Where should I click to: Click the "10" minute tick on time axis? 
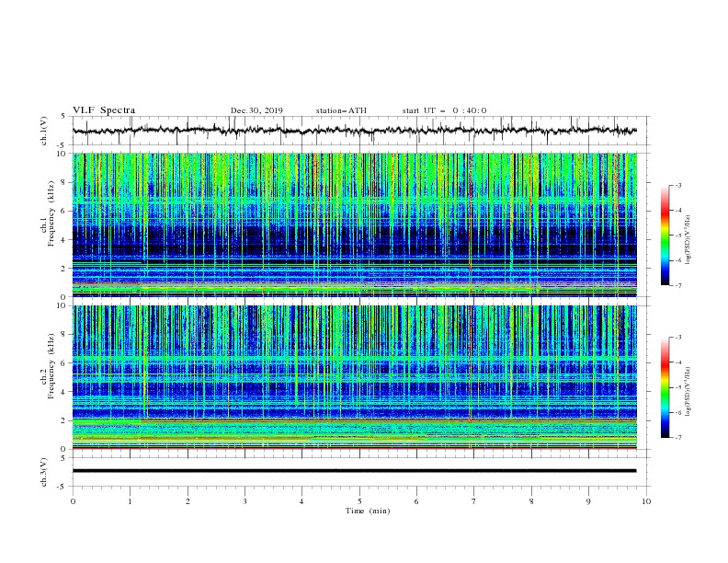click(646, 501)
